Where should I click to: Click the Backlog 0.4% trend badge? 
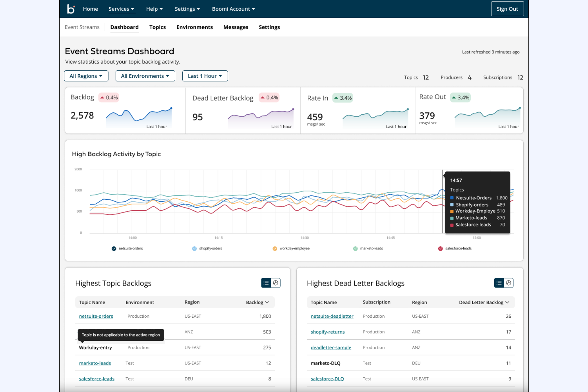pyautogui.click(x=109, y=98)
